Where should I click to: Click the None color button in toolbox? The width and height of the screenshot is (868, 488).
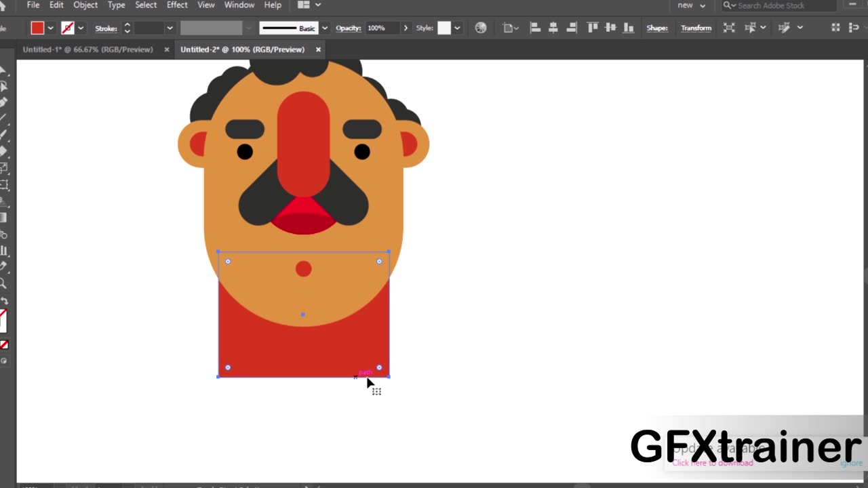[x=4, y=345]
